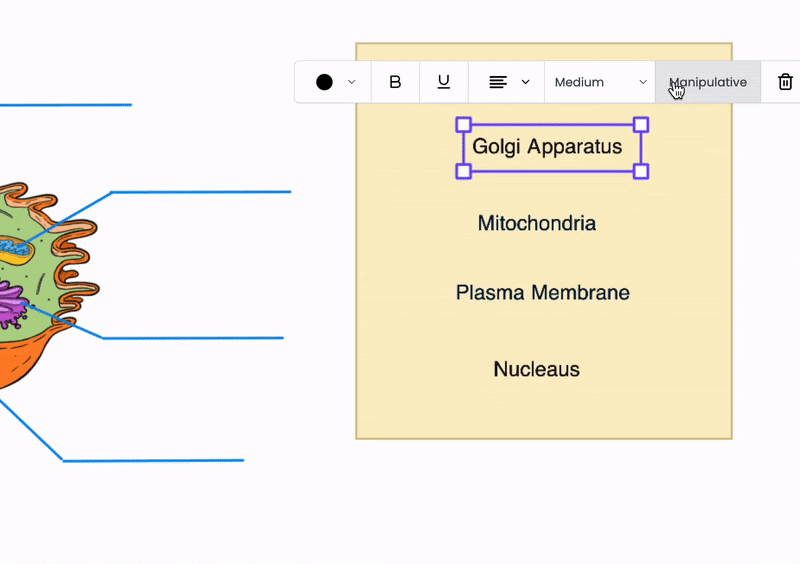The height and width of the screenshot is (564, 800).
Task: Click the bottom-left resize handle of the selection
Action: tap(463, 171)
